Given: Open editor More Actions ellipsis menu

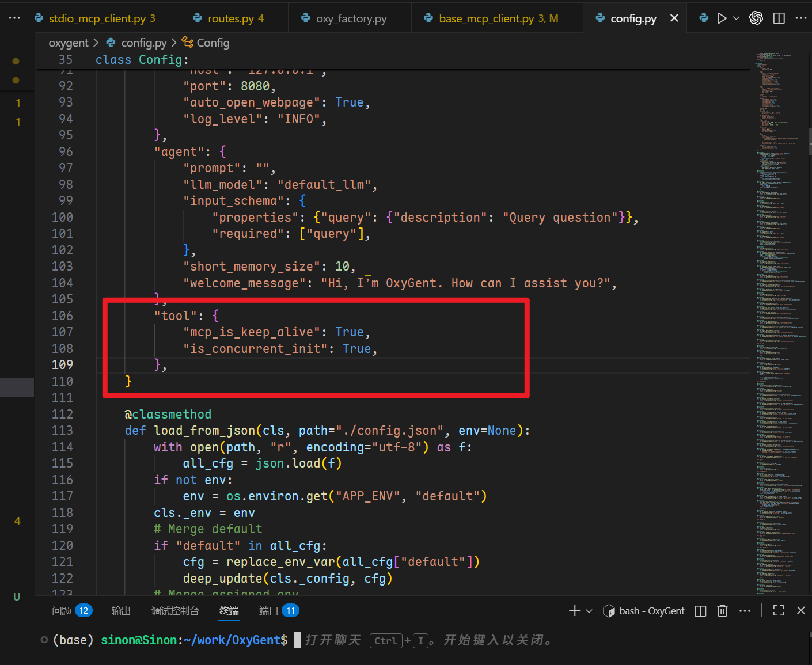Looking at the screenshot, I should click(x=801, y=18).
